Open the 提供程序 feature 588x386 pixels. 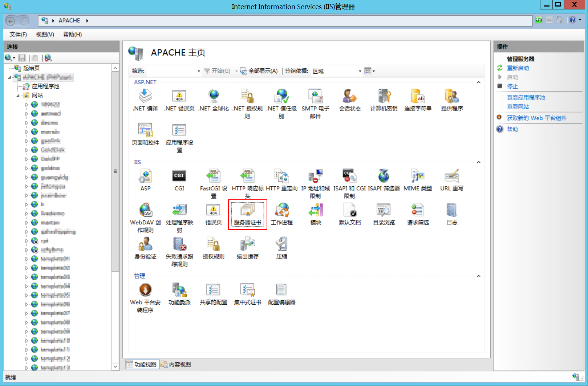tap(452, 100)
